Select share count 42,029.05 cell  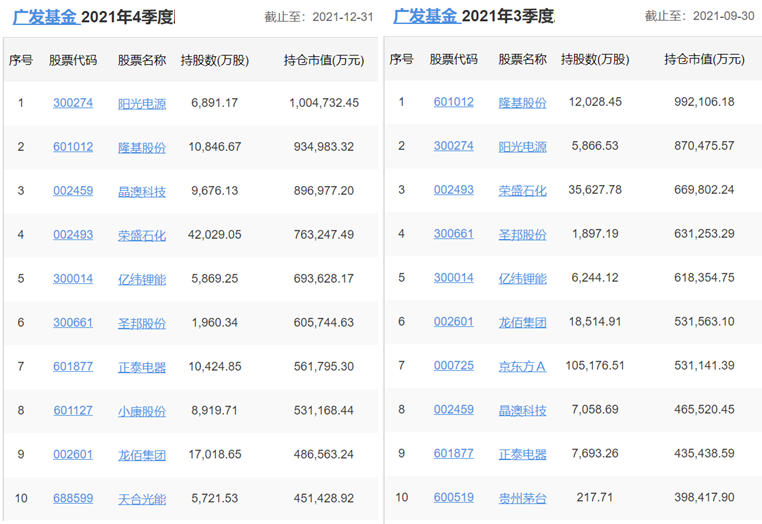[x=214, y=235]
